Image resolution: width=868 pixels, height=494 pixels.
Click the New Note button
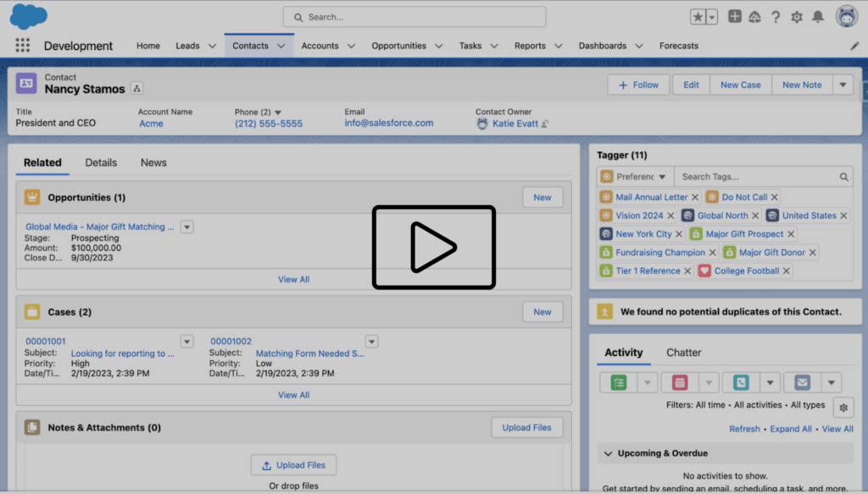[x=802, y=85]
